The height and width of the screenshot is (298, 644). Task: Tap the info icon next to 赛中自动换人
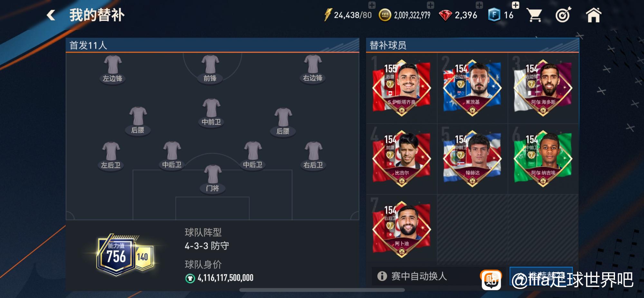point(382,276)
